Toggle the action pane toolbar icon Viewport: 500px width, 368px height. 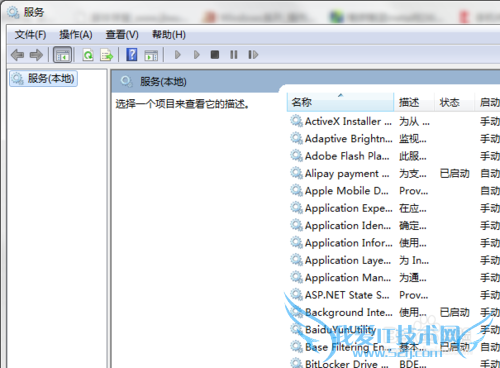tap(151, 55)
